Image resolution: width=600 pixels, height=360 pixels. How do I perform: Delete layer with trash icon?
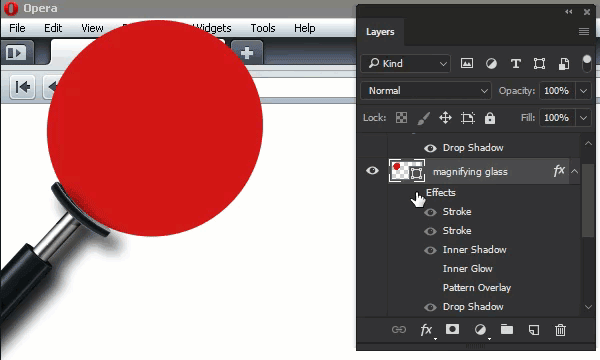pos(561,329)
